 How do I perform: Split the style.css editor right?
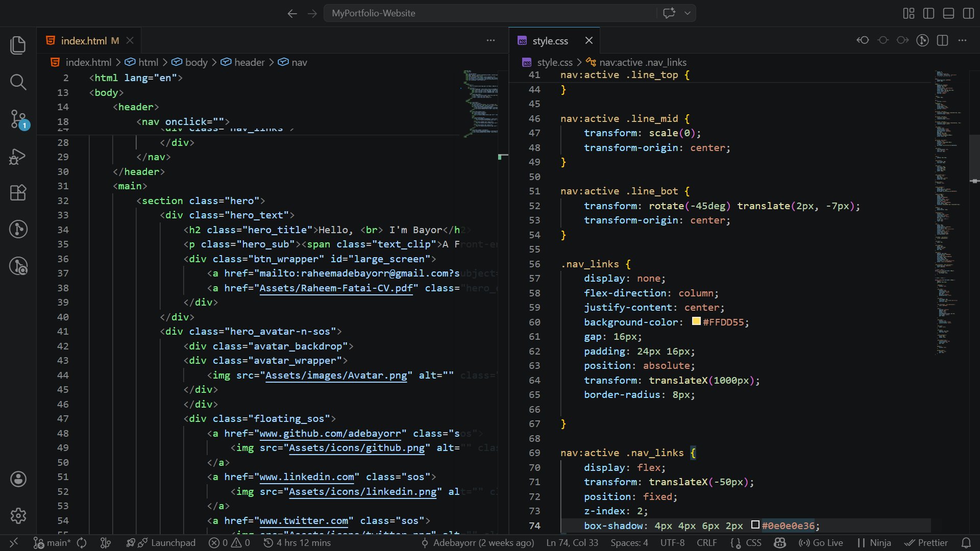click(x=942, y=40)
